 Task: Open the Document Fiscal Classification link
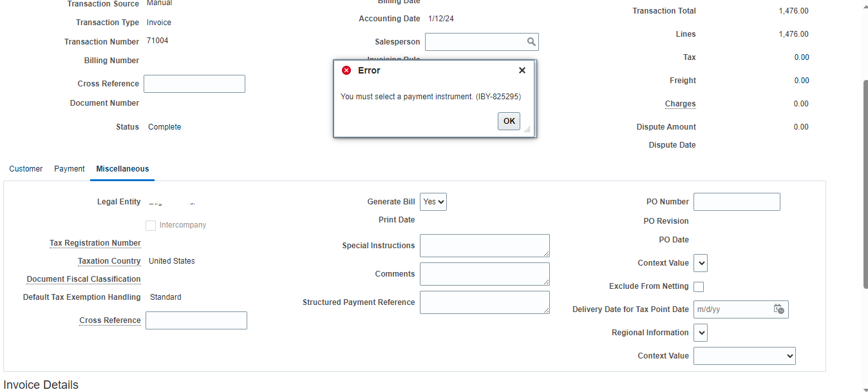tap(83, 279)
